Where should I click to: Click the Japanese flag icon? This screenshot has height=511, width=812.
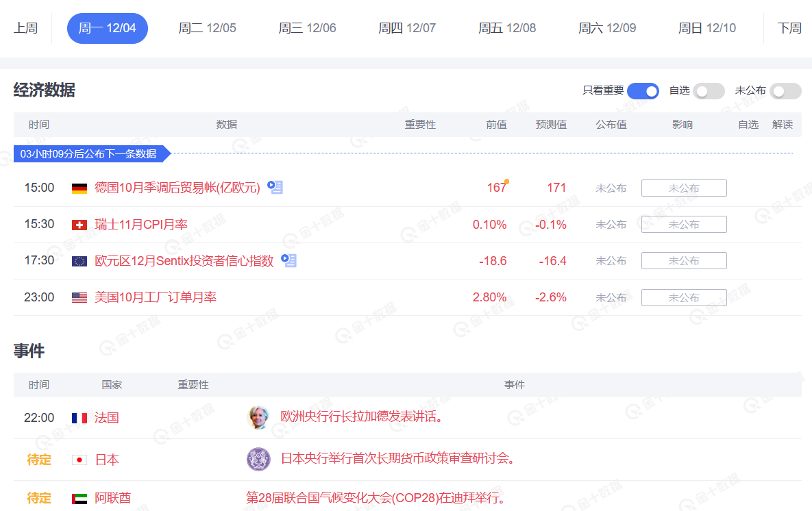[78, 459]
